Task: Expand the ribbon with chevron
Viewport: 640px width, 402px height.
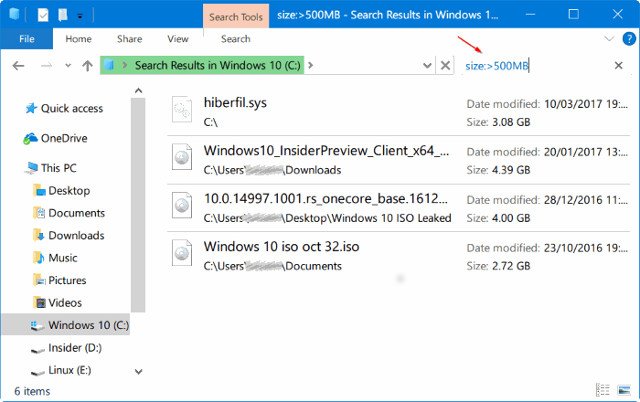Action: (609, 39)
